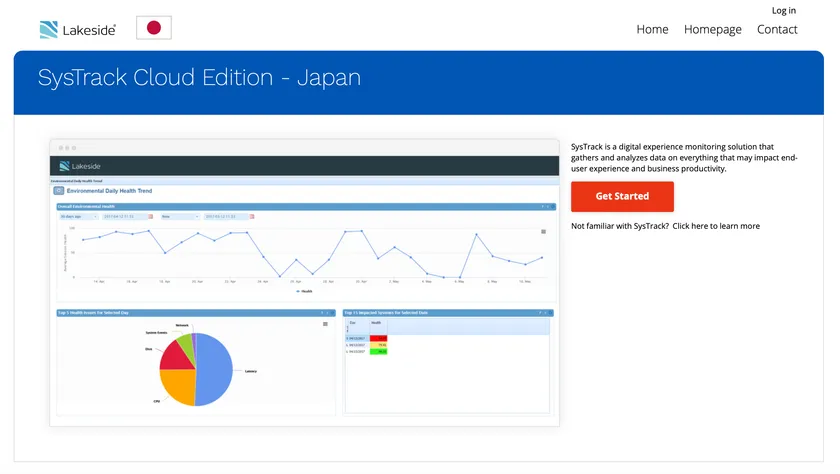Click the Japan flag icon
This screenshot has width=840, height=474.
click(153, 28)
